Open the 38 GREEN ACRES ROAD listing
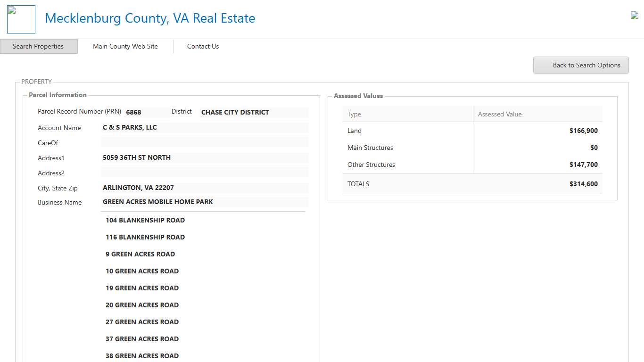Viewport: 644px width, 362px height. coord(142,356)
